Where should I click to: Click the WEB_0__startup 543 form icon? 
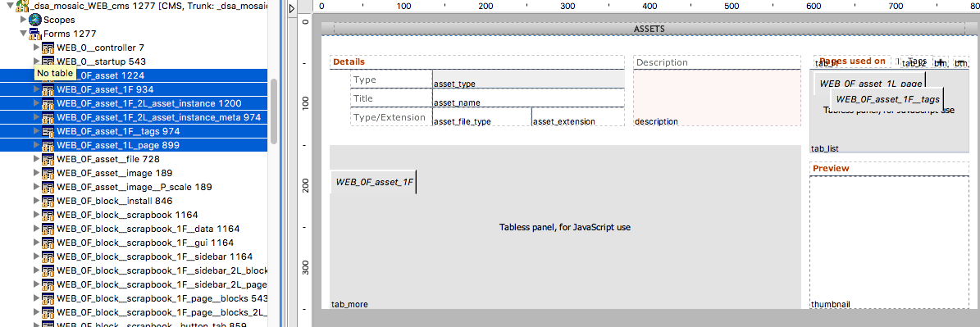[48, 61]
